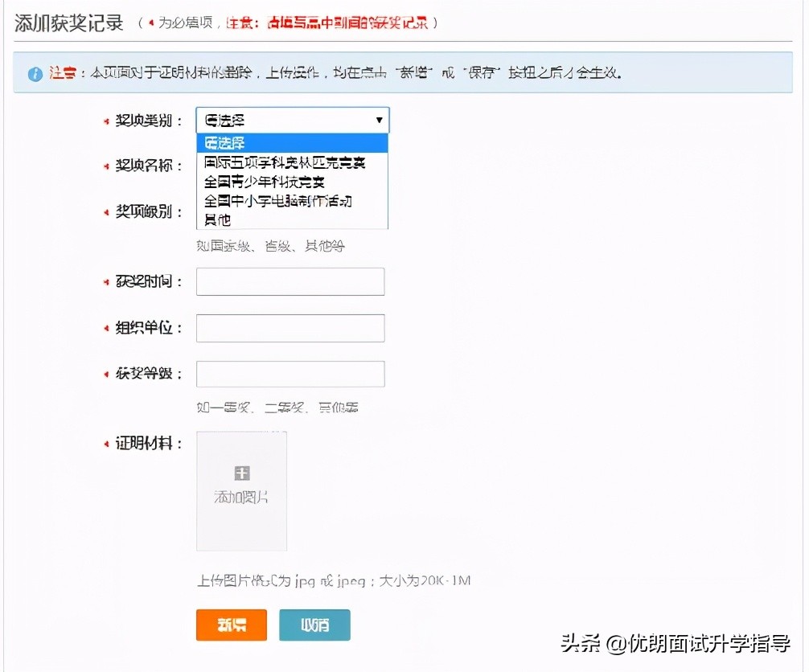Click the 添加获奖记录 page heading

[x=68, y=23]
